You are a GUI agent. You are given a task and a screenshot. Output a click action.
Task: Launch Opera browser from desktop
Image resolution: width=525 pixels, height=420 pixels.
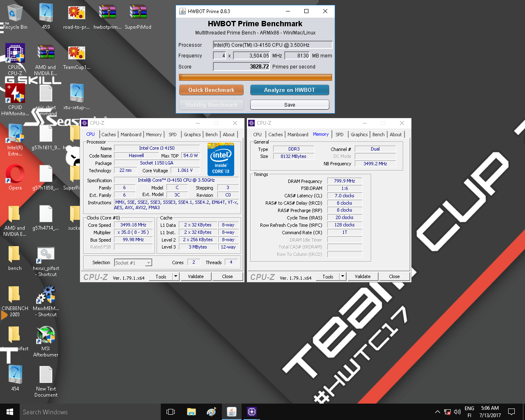(x=15, y=177)
